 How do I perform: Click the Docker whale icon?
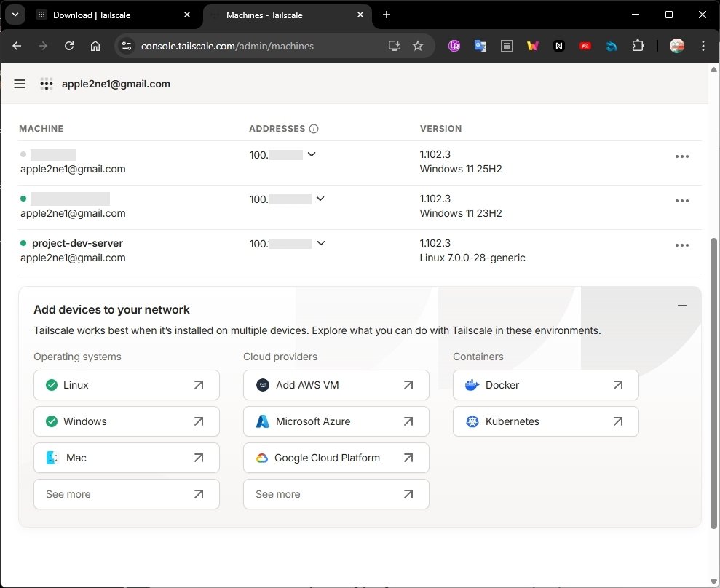click(472, 385)
